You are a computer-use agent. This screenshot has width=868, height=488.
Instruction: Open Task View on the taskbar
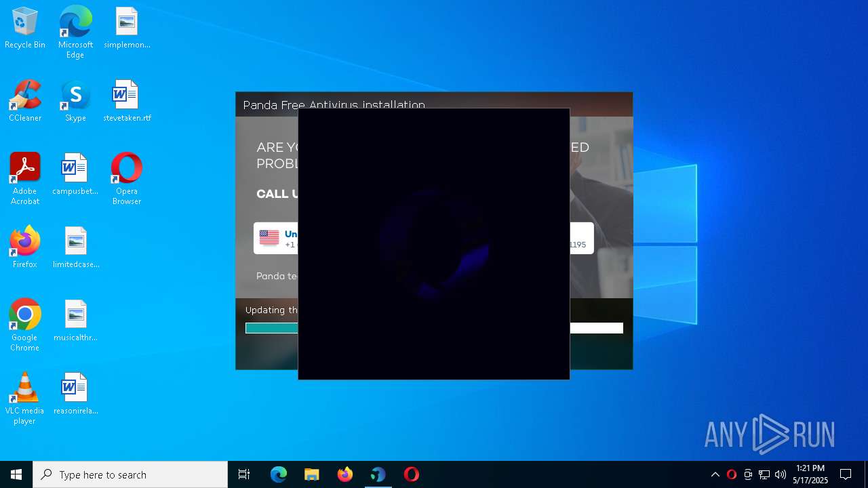pyautogui.click(x=244, y=474)
